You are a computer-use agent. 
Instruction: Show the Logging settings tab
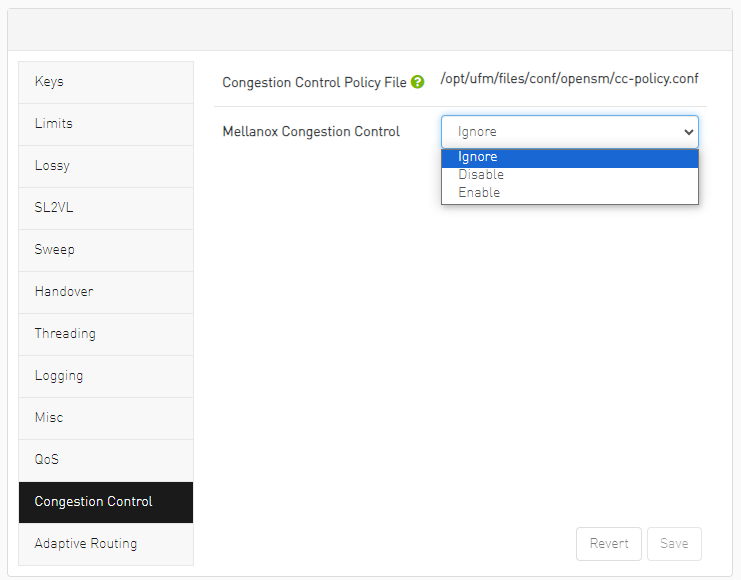106,376
